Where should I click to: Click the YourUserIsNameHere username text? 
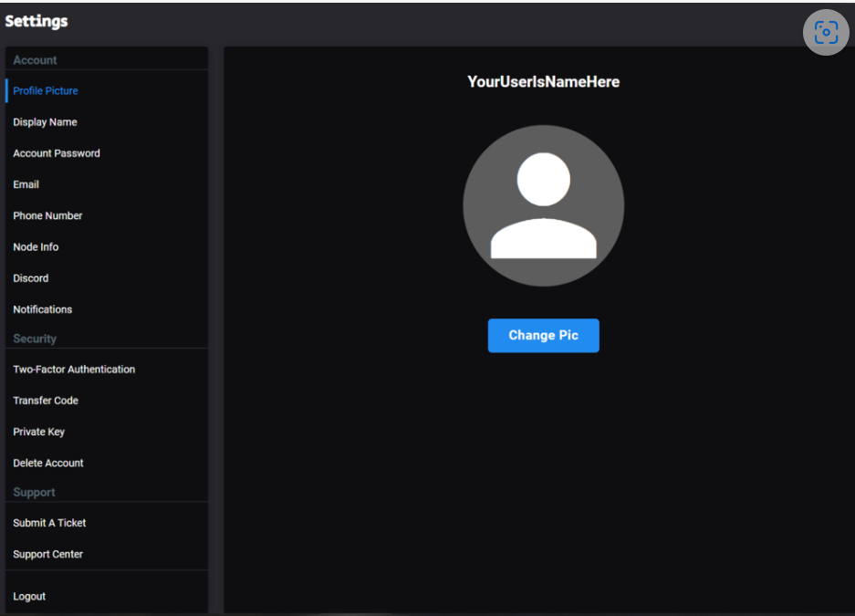click(x=543, y=82)
